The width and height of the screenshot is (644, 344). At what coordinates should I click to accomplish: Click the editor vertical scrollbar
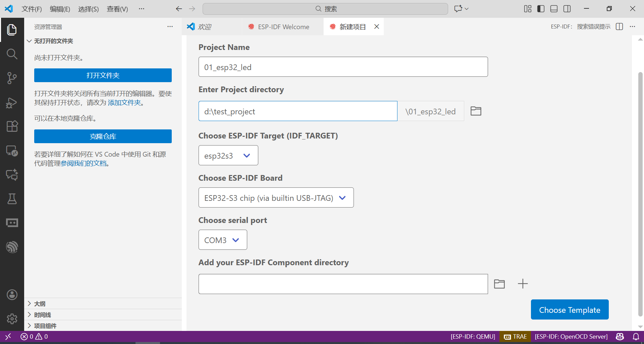(x=640, y=194)
